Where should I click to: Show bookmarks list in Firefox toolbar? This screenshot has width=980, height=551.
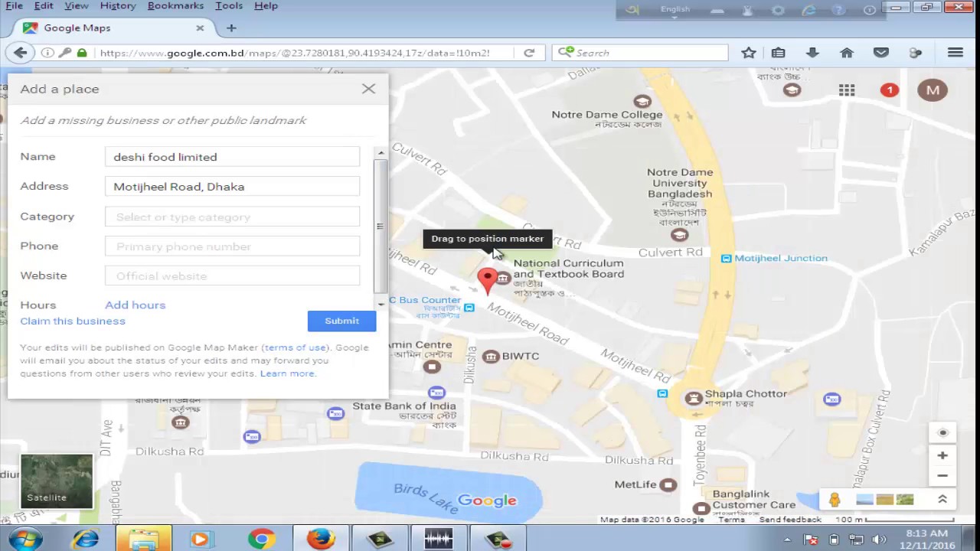click(778, 53)
